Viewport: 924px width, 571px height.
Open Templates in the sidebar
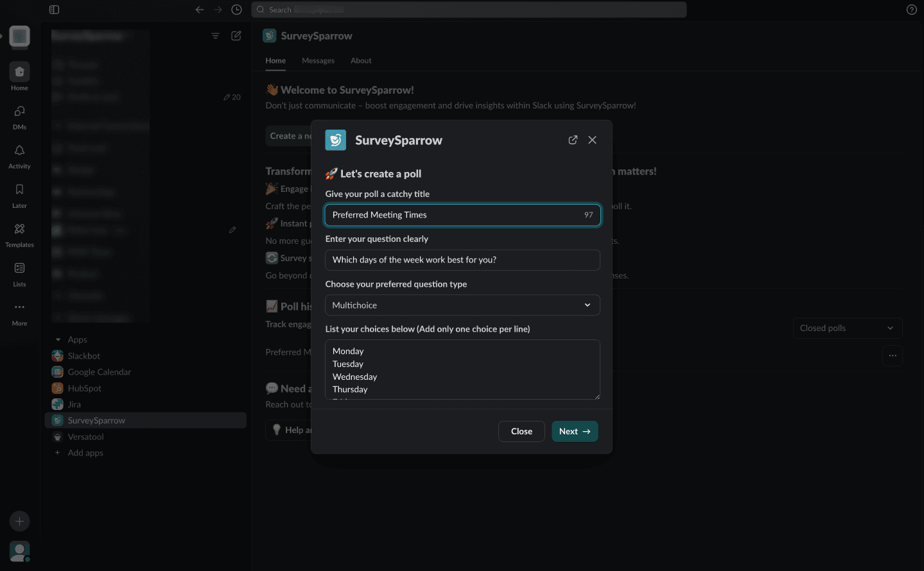[x=19, y=234]
